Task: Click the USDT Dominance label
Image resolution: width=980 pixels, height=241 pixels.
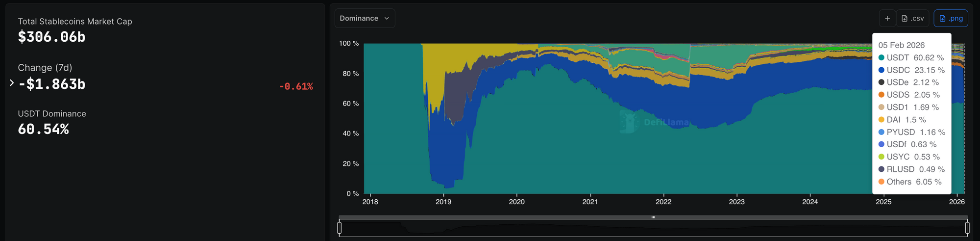Action: [52, 114]
